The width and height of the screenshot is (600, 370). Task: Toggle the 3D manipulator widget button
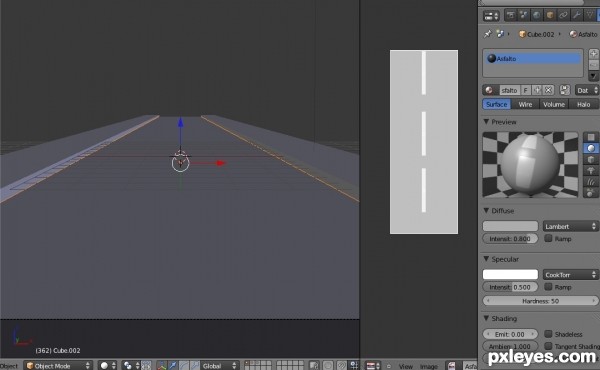pos(162,365)
